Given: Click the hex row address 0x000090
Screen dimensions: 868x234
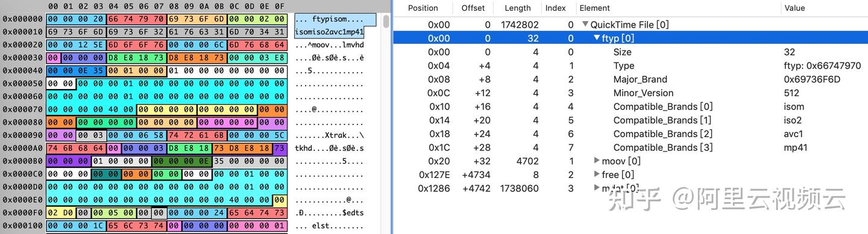Looking at the screenshot, I should point(22,135).
